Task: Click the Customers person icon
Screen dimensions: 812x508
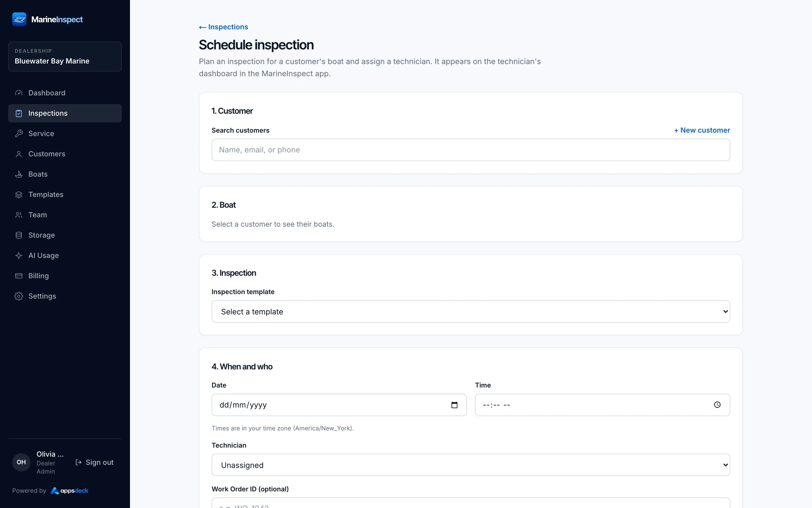Action: (19, 154)
